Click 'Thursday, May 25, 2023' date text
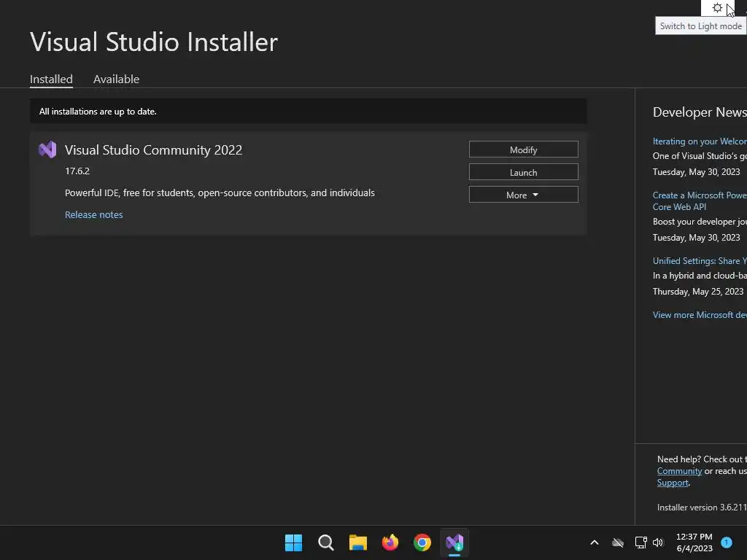The height and width of the screenshot is (560, 747). (x=698, y=292)
